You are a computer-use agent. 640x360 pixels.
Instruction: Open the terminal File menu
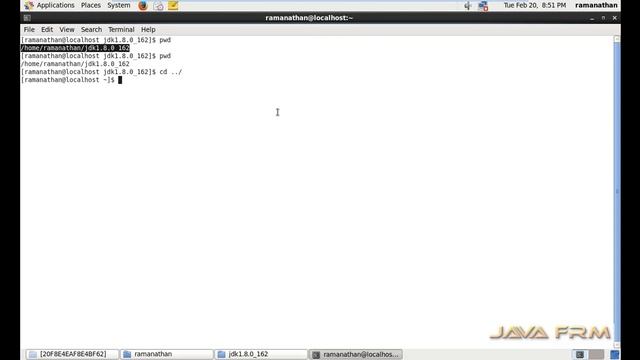[x=29, y=30]
